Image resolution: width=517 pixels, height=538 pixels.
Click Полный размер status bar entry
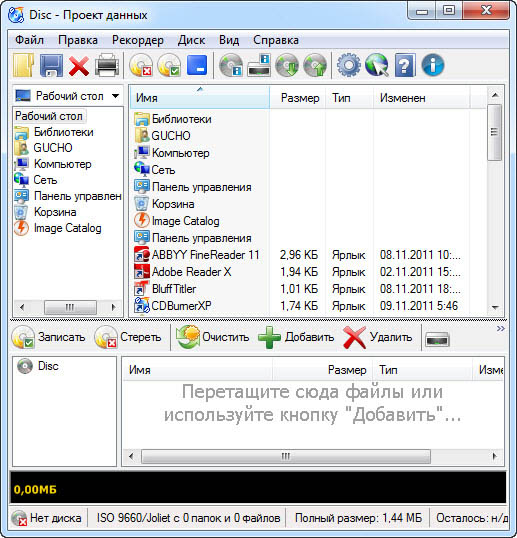tap(359, 518)
